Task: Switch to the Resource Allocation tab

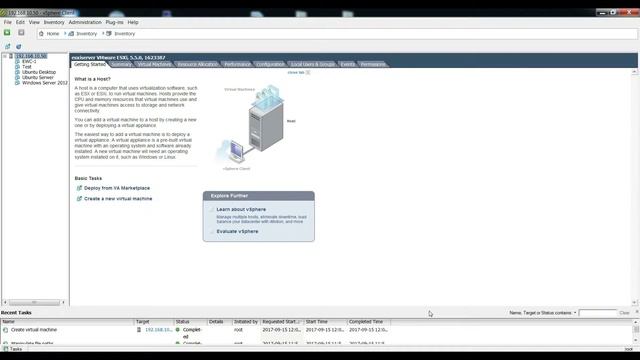Action: 198,64
